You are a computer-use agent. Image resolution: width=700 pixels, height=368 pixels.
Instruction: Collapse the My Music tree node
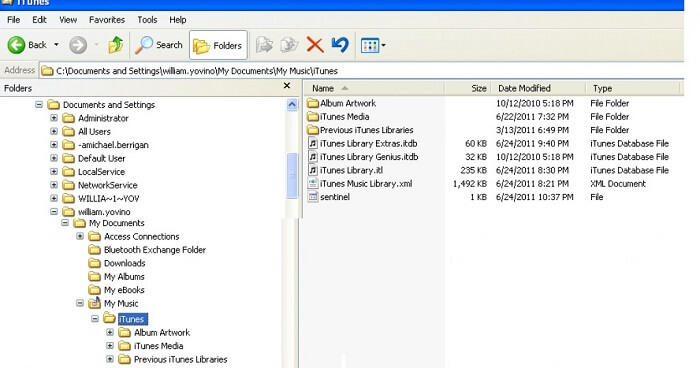pos(80,303)
